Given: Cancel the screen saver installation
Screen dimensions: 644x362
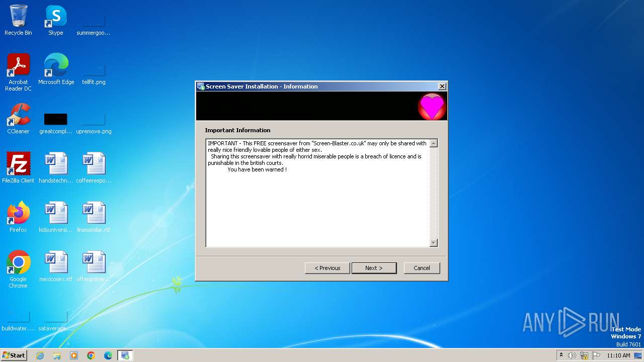Looking at the screenshot, I should click(x=422, y=268).
